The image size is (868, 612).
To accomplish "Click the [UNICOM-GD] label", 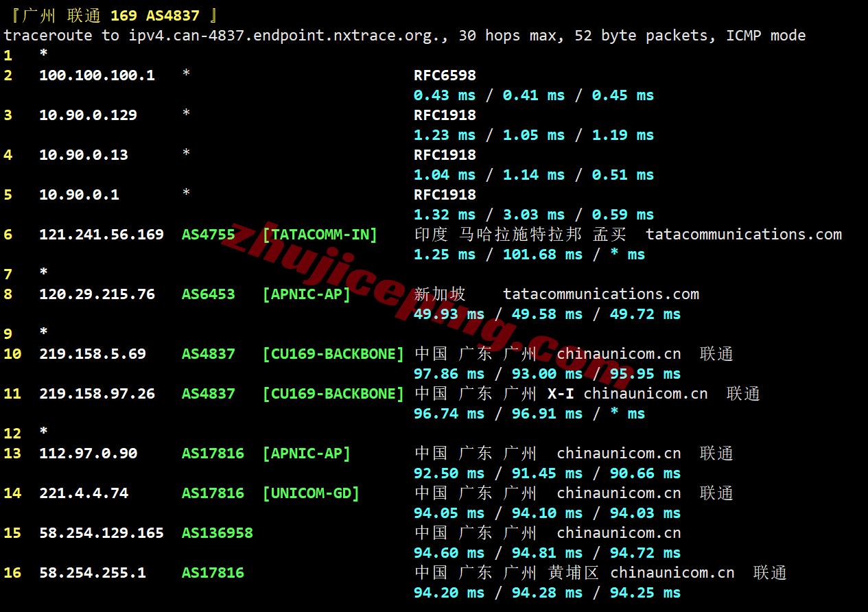I will [x=311, y=493].
